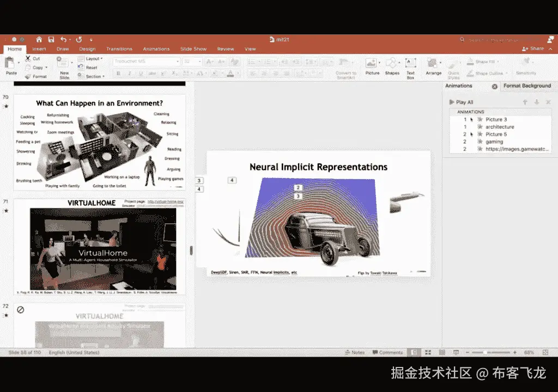This screenshot has width=558, height=392.
Task: Select the Animations pane tab
Action: click(x=459, y=85)
